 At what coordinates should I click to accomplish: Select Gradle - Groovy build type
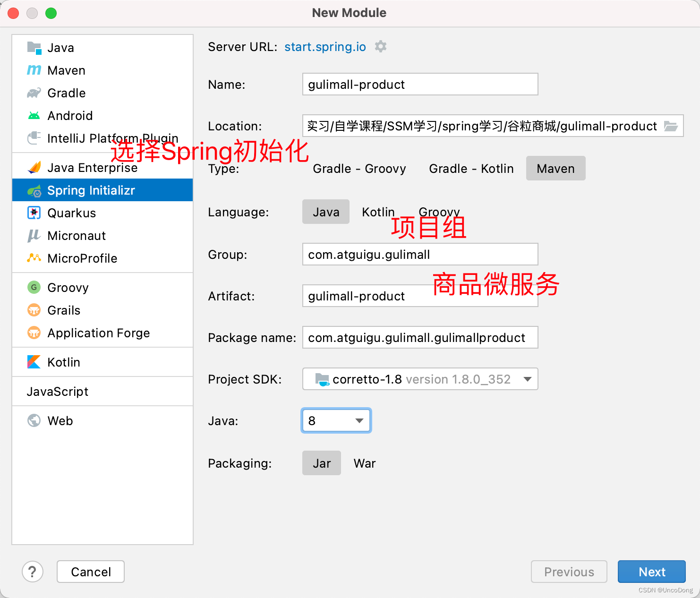point(359,169)
